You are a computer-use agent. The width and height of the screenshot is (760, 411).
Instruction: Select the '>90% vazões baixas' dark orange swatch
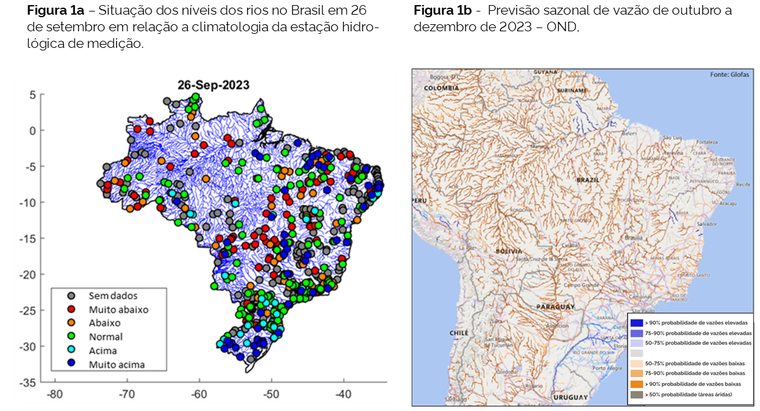[636, 384]
